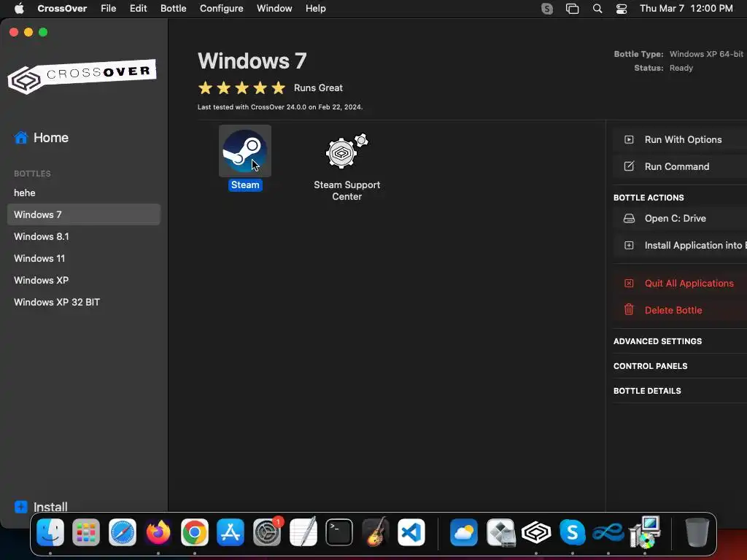The height and width of the screenshot is (560, 747).
Task: Click the CrossOver icon in the Dock
Action: tap(536, 532)
